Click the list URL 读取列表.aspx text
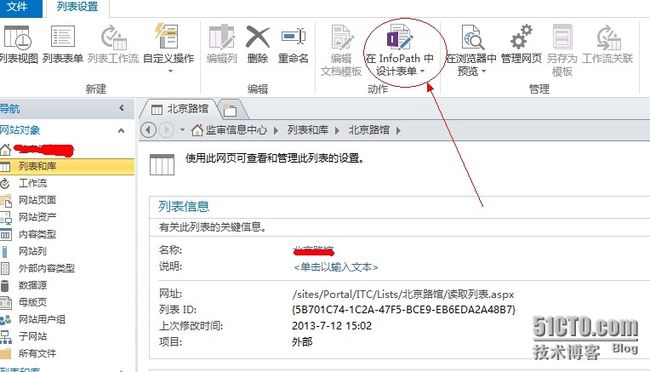Viewport: 650px width, 372px height. point(403,294)
